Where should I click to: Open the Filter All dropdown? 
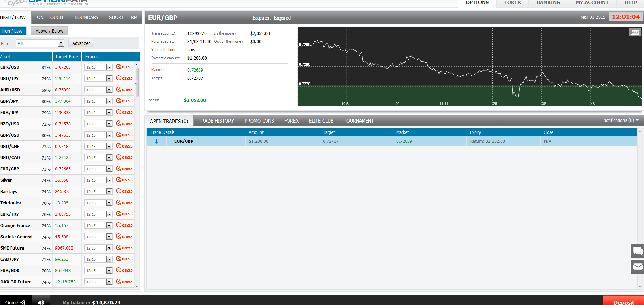tap(61, 43)
